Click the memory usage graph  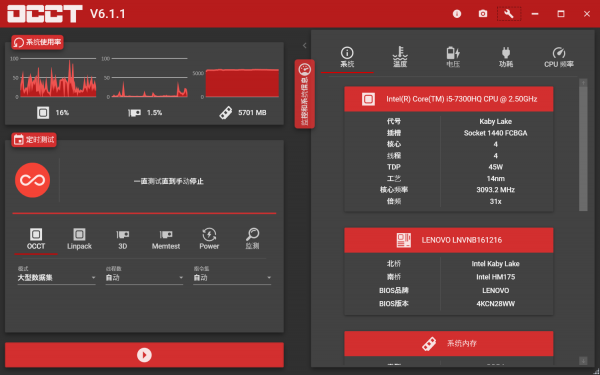coord(242,83)
